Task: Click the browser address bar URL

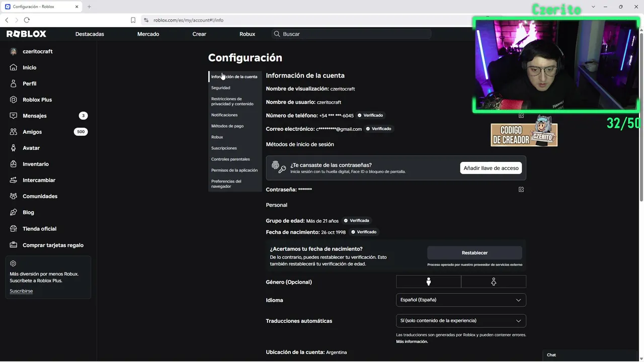Action: coord(189,20)
